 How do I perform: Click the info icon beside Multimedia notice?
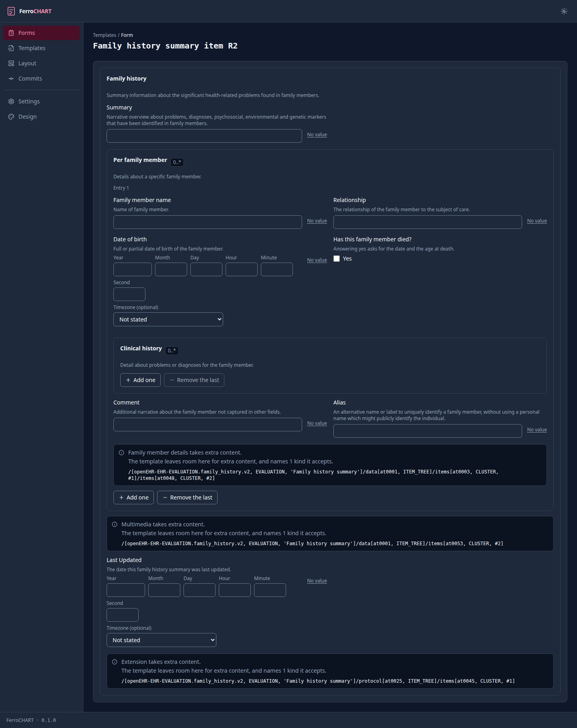(115, 524)
